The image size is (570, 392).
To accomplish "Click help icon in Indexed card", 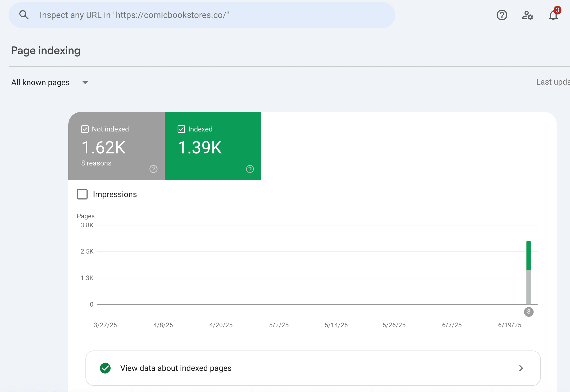I will pos(250,169).
